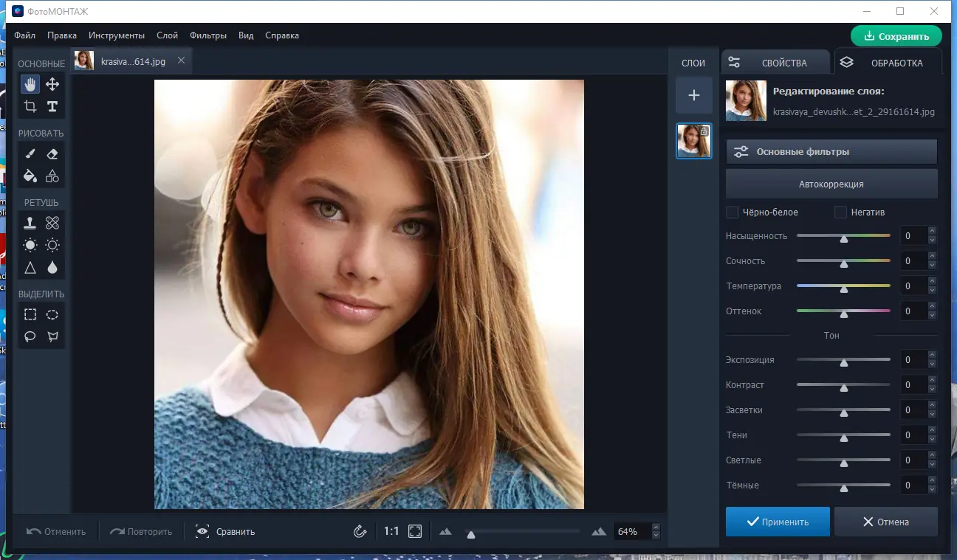This screenshot has height=560, width=957.
Task: Decrease the Сочность value with down arrow
Action: point(932,265)
